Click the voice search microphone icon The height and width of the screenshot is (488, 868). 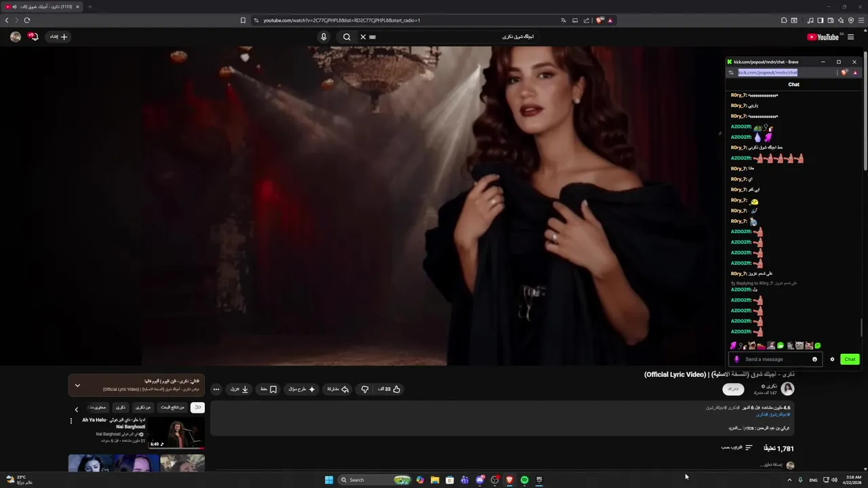pyautogui.click(x=323, y=37)
